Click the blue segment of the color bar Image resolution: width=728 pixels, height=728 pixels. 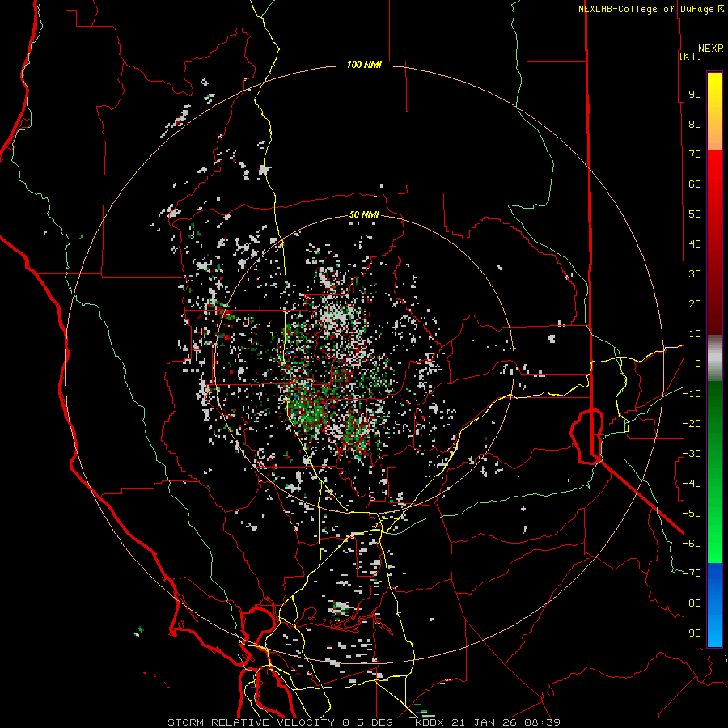pos(714,605)
